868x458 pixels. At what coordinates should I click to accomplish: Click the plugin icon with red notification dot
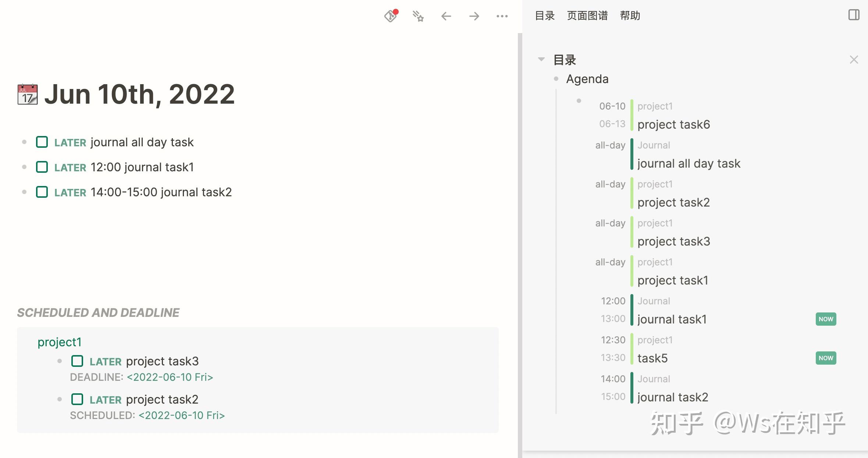click(x=391, y=16)
